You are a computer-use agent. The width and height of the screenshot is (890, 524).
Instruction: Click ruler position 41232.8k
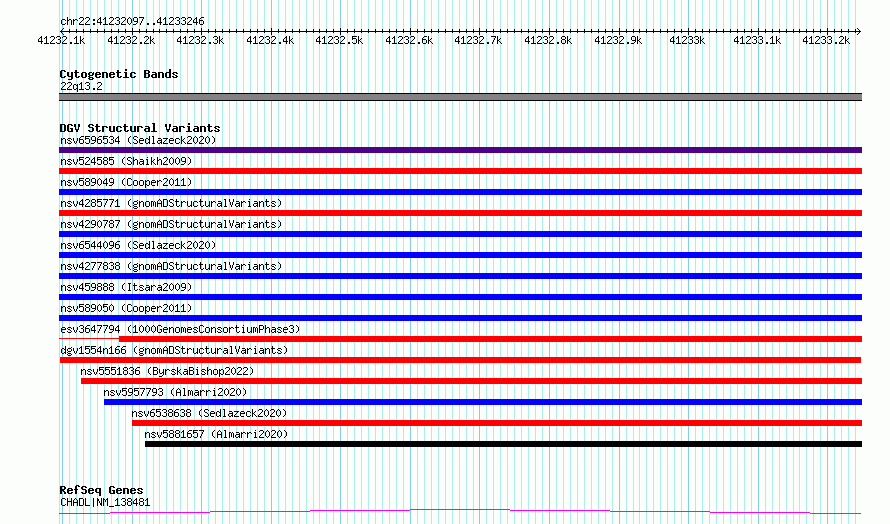(548, 40)
